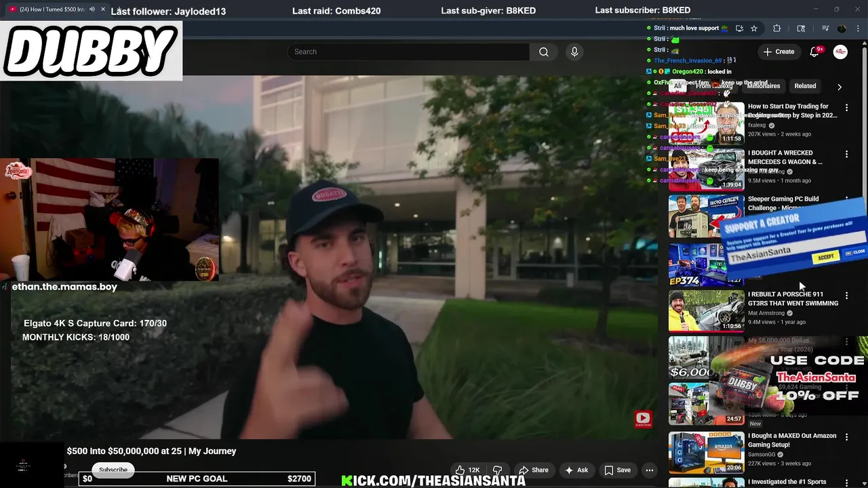Click the install app icon in address bar
This screenshot has width=868, height=488.
click(739, 28)
